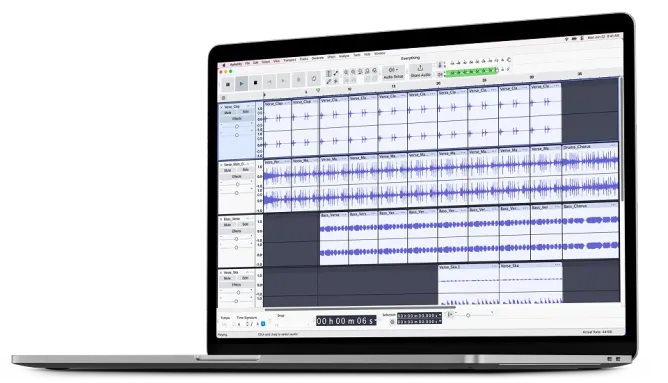Enable the Loop button in transport toolbar

pos(314,78)
